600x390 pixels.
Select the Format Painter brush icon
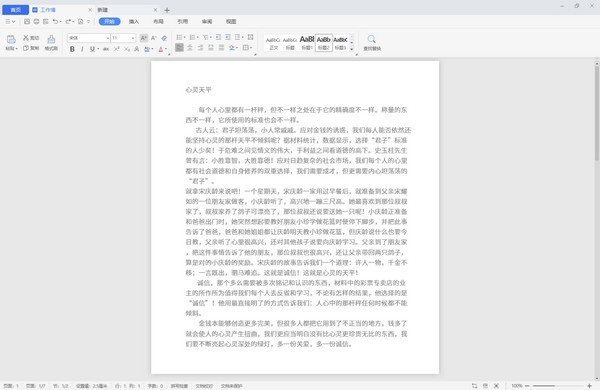(51, 42)
